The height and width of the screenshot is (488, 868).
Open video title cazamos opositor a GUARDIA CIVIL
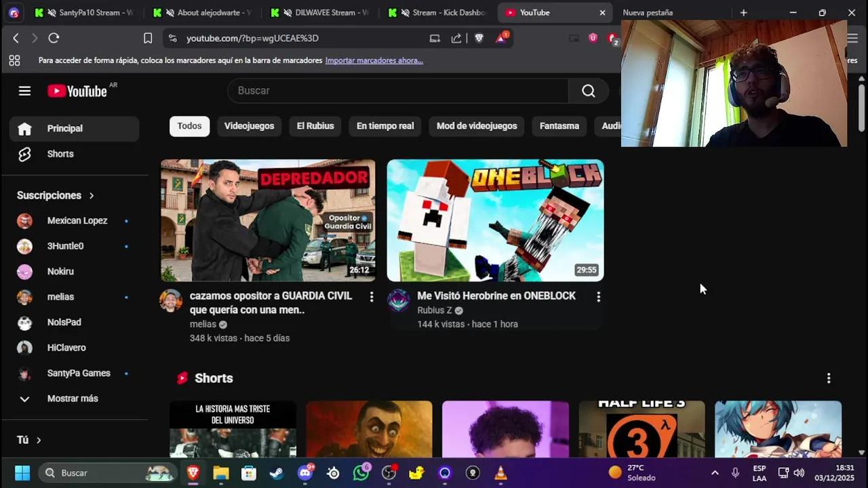point(271,303)
